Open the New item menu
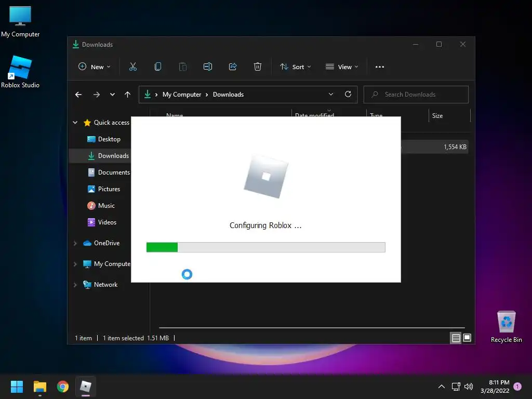 click(x=95, y=67)
